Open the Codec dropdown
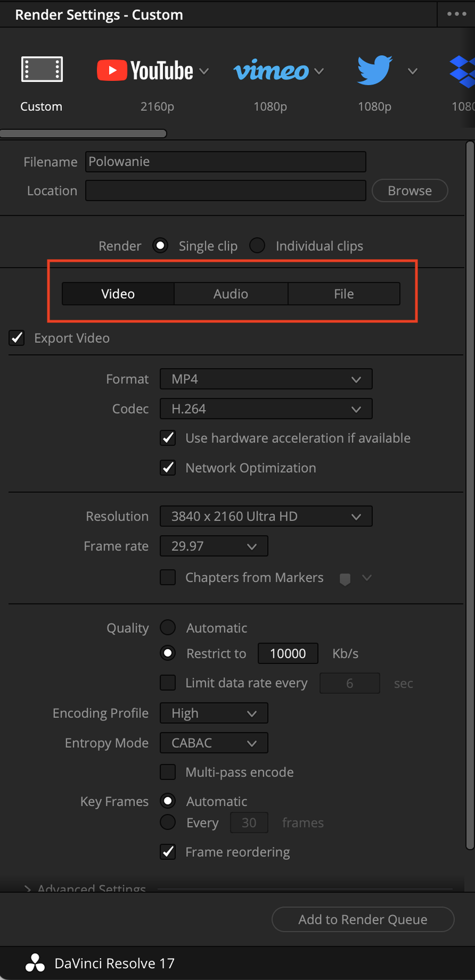 tap(265, 409)
